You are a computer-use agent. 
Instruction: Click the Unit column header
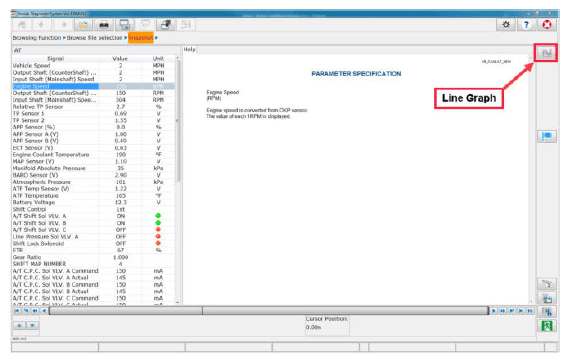click(x=158, y=58)
